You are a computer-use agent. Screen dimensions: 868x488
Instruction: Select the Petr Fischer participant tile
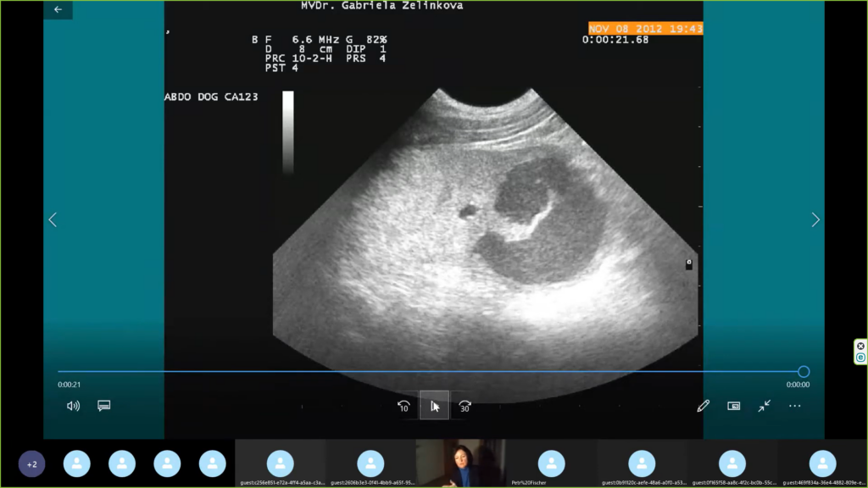tap(551, 463)
